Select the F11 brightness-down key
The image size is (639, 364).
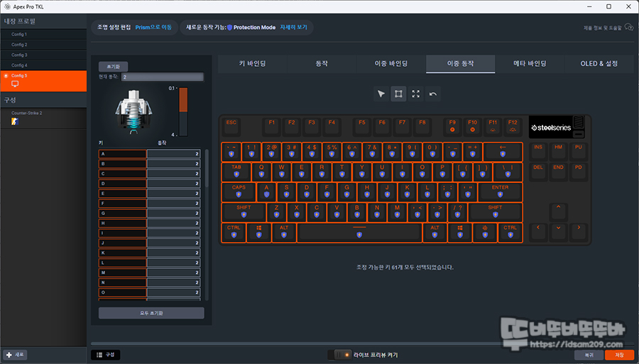(493, 126)
